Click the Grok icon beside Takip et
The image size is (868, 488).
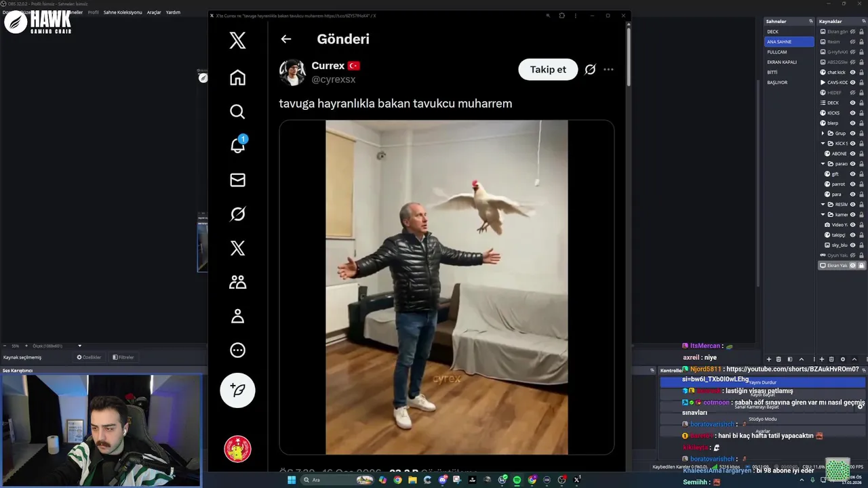[590, 69]
